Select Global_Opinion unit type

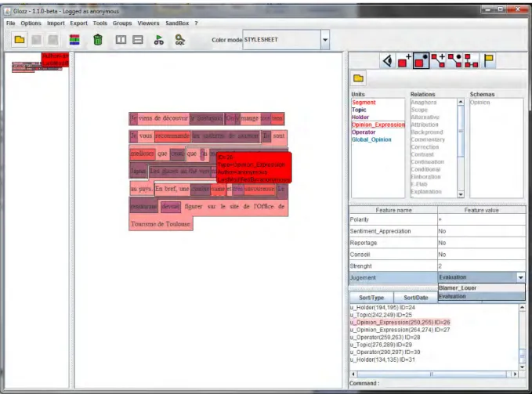click(371, 139)
